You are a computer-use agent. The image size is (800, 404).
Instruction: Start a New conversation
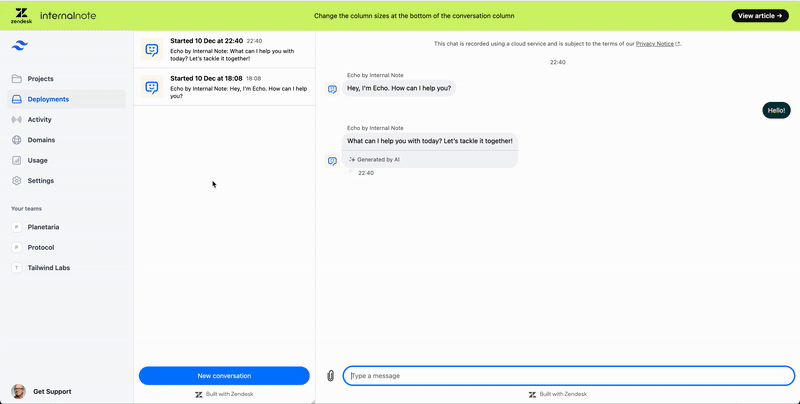pyautogui.click(x=224, y=376)
